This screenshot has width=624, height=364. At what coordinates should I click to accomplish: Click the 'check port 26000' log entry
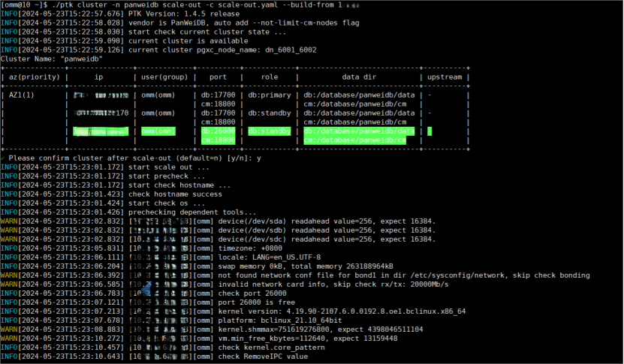pos(252,293)
